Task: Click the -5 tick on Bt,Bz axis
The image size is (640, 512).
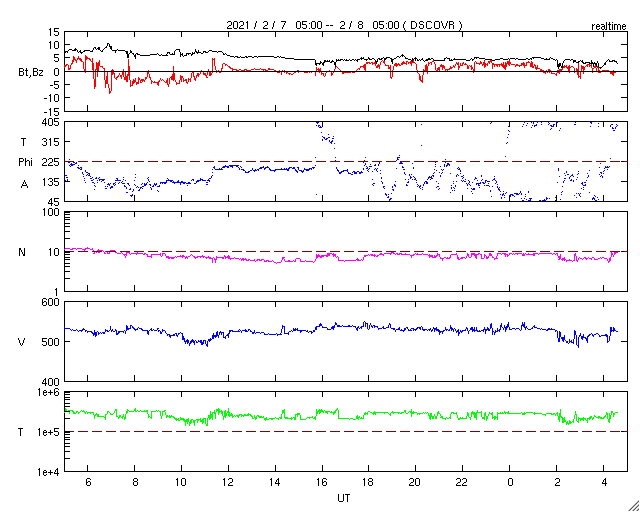Action: (53, 85)
